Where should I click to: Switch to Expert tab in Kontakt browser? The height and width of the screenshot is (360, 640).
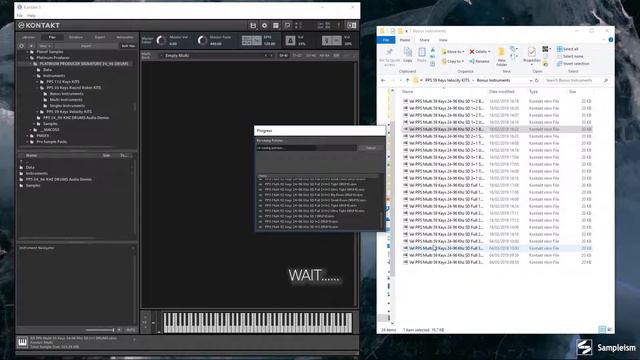(x=100, y=37)
